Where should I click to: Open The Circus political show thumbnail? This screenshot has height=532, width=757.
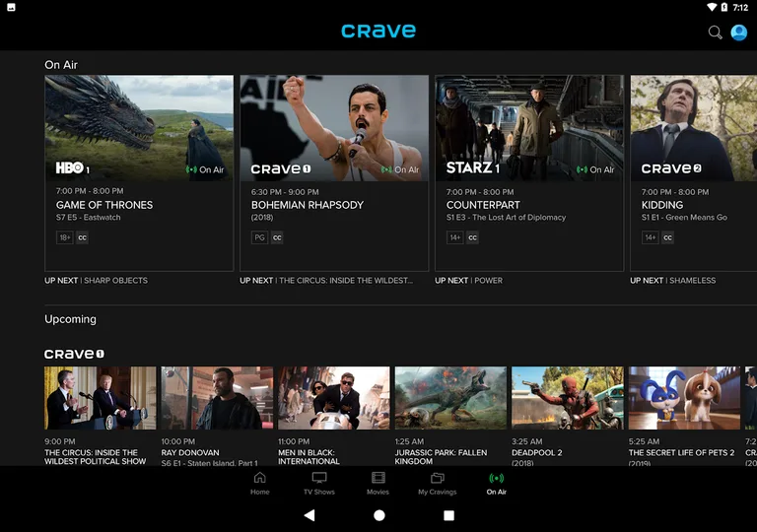click(x=101, y=398)
